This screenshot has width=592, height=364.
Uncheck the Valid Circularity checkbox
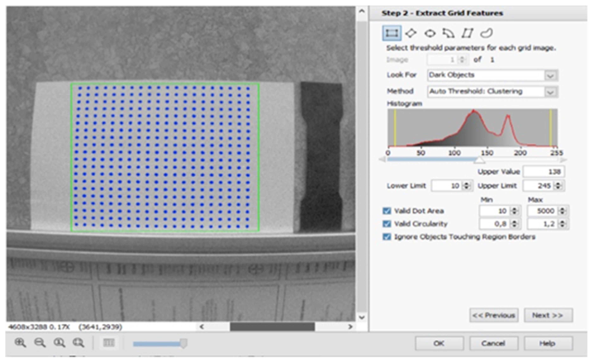click(387, 224)
